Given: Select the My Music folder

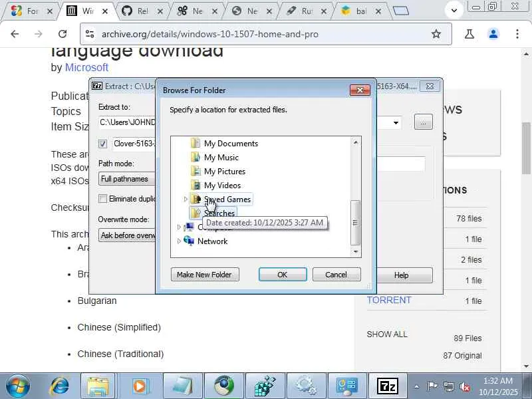Looking at the screenshot, I should [x=221, y=158].
